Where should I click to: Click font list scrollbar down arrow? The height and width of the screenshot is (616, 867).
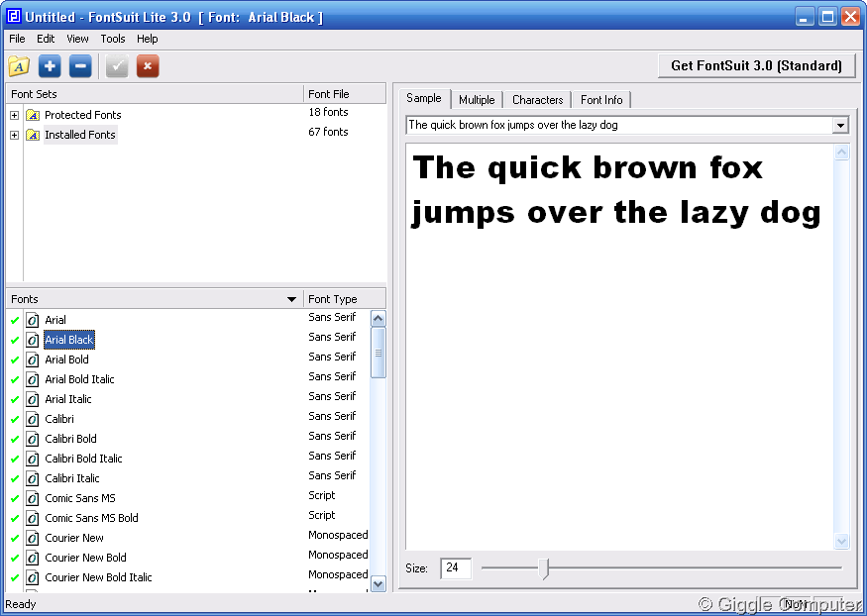[x=379, y=583]
